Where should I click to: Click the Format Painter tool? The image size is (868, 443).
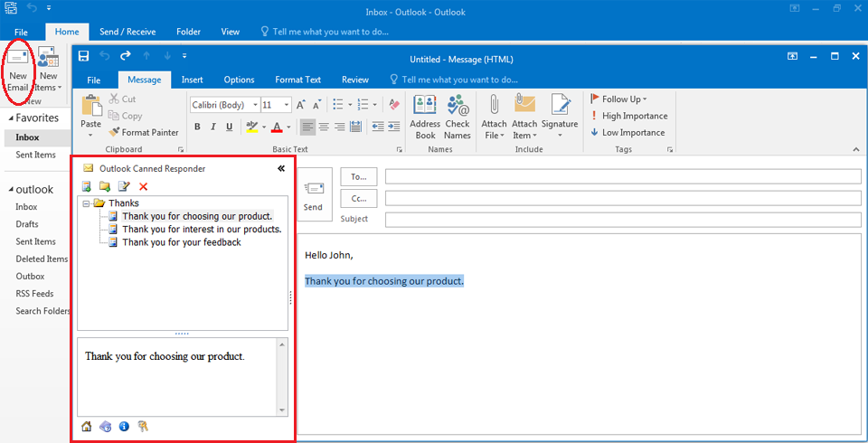(144, 132)
